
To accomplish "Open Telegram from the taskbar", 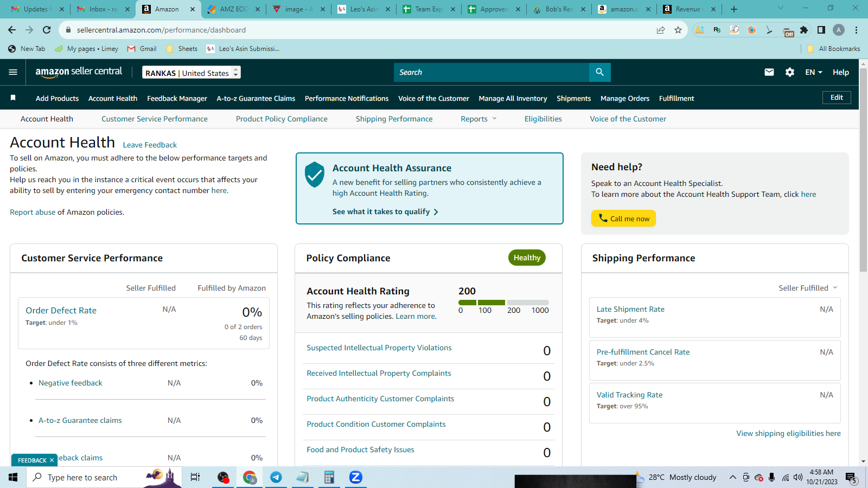I will (x=276, y=477).
